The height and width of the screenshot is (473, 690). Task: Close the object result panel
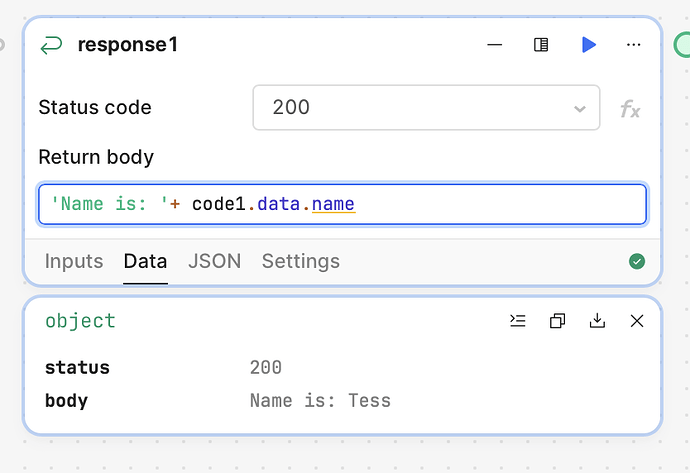[637, 321]
